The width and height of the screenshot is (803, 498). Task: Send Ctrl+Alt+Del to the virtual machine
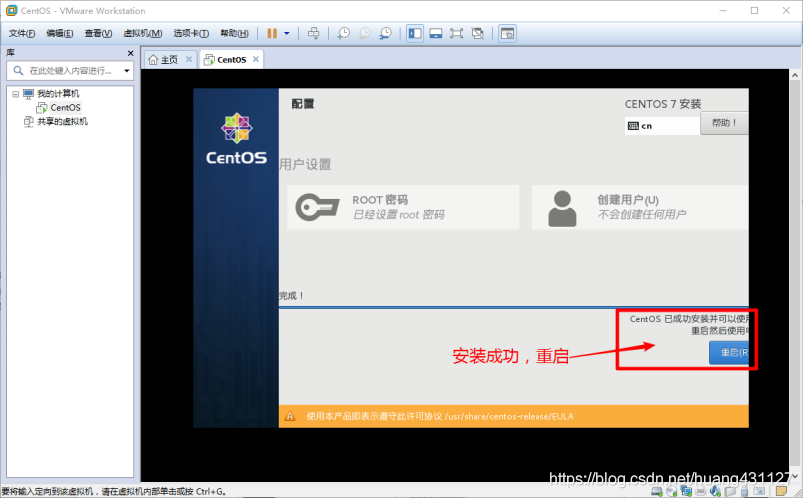[x=313, y=33]
